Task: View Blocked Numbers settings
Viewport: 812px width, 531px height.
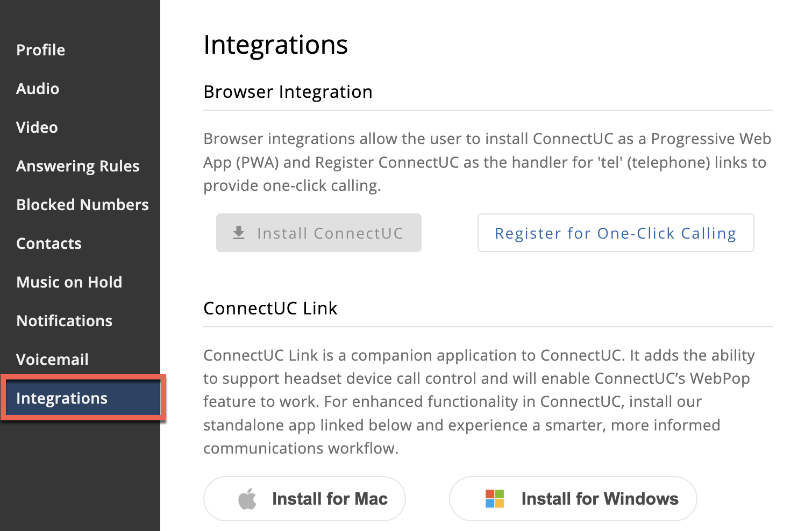Action: [82, 205]
